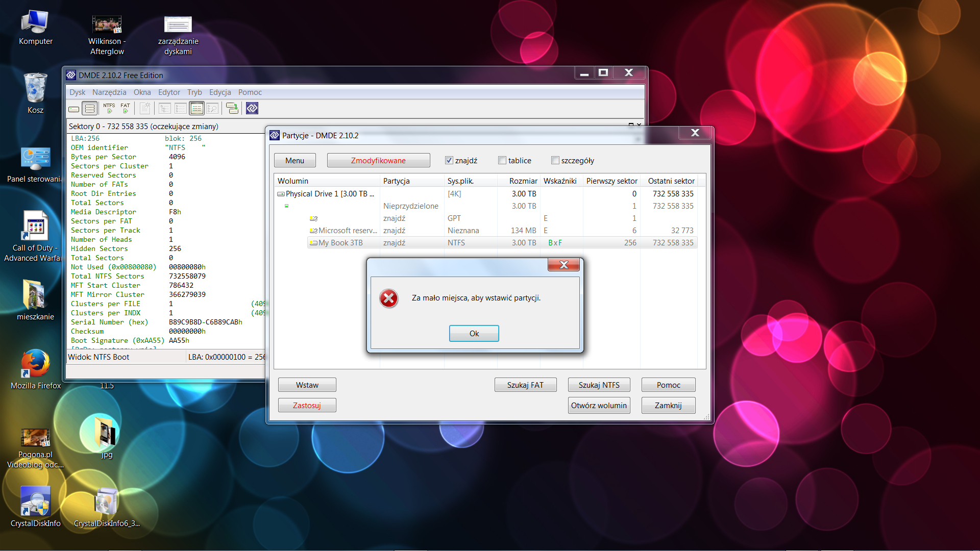Click the Szukaj NTFS button

(599, 385)
